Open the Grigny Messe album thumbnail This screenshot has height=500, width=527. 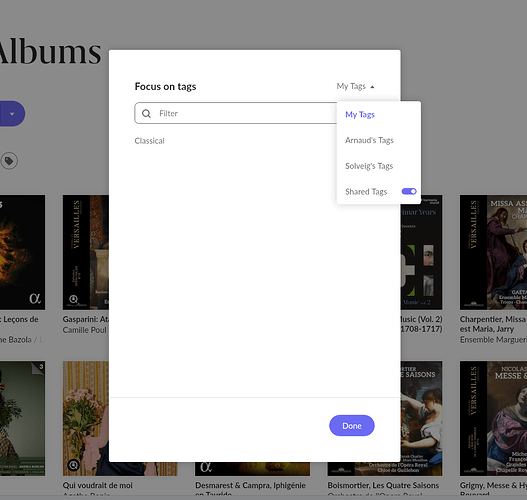(x=493, y=418)
